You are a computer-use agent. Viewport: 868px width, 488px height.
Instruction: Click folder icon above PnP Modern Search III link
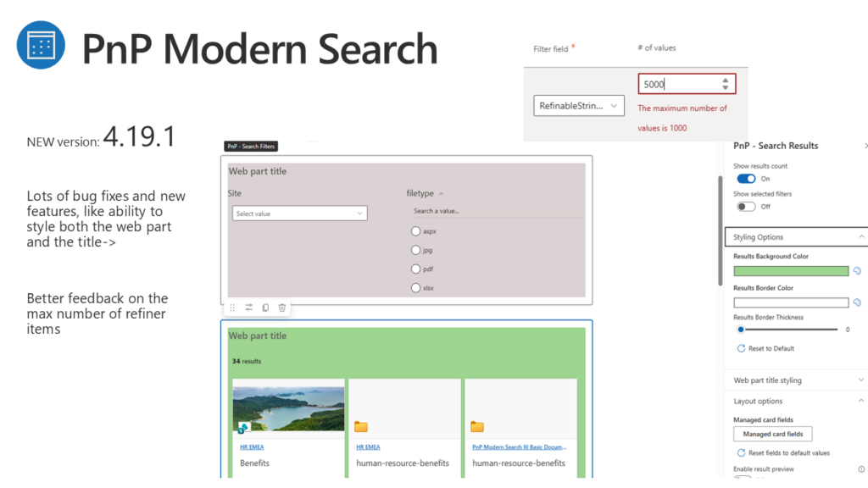pyautogui.click(x=477, y=427)
